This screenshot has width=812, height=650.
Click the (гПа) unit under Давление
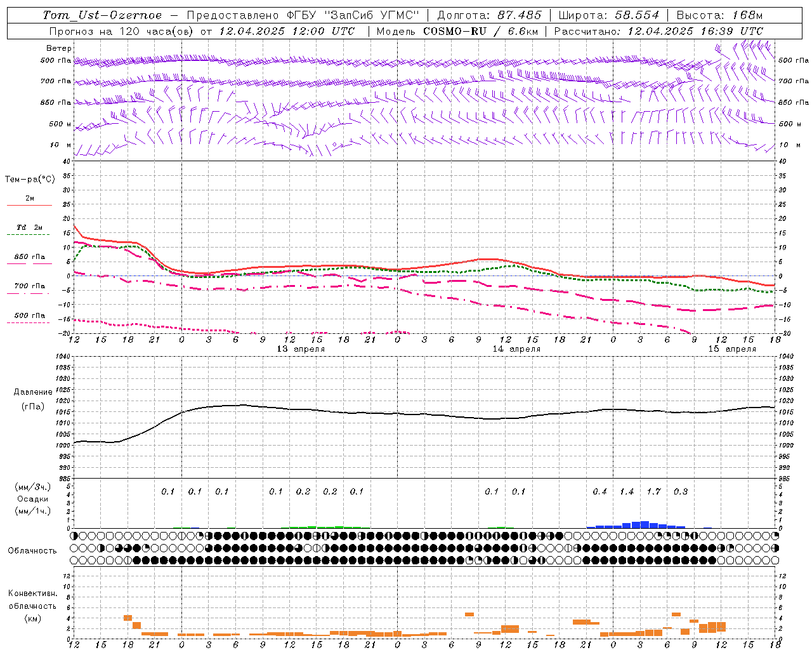(x=33, y=407)
